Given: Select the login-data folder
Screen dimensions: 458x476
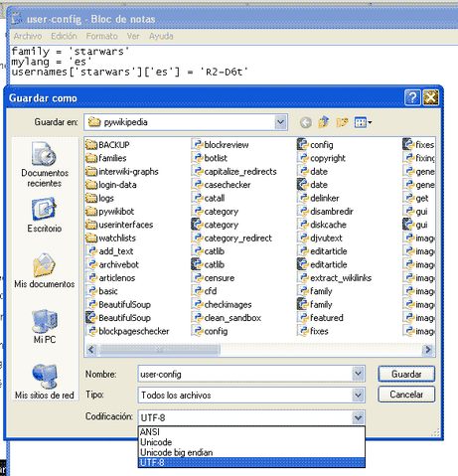Looking at the screenshot, I should [x=111, y=185].
